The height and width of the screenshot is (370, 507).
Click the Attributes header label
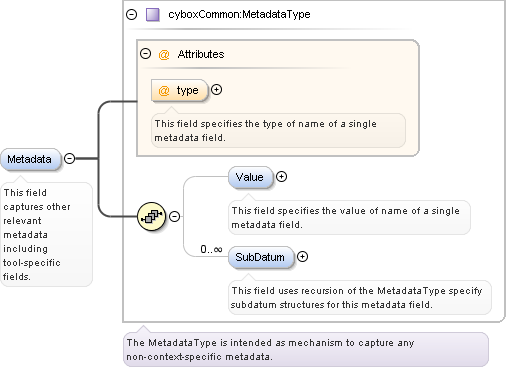click(x=201, y=54)
